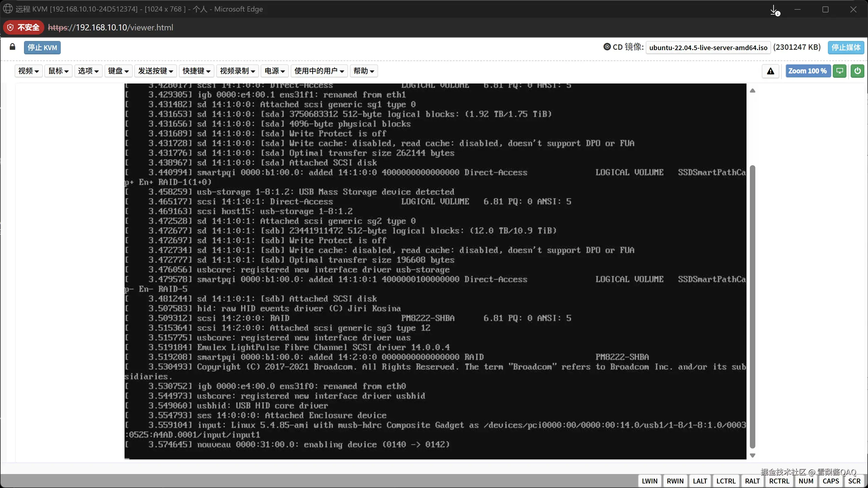Open the Edge downloads icon
868x488 pixels.
pyautogui.click(x=774, y=10)
